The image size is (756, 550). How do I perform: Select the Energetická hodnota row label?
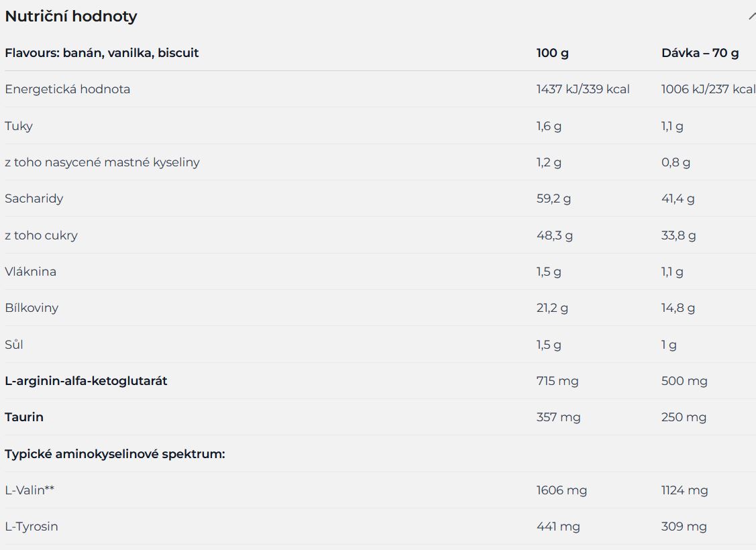(68, 89)
